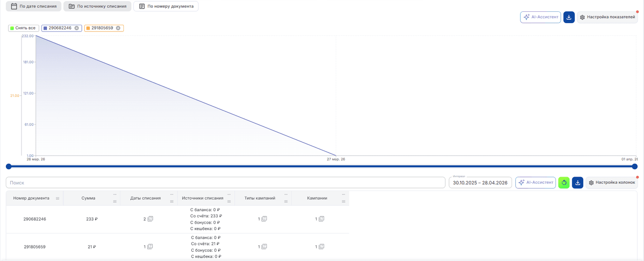
Task: Open the Сумма column menu
Action: click(114, 195)
